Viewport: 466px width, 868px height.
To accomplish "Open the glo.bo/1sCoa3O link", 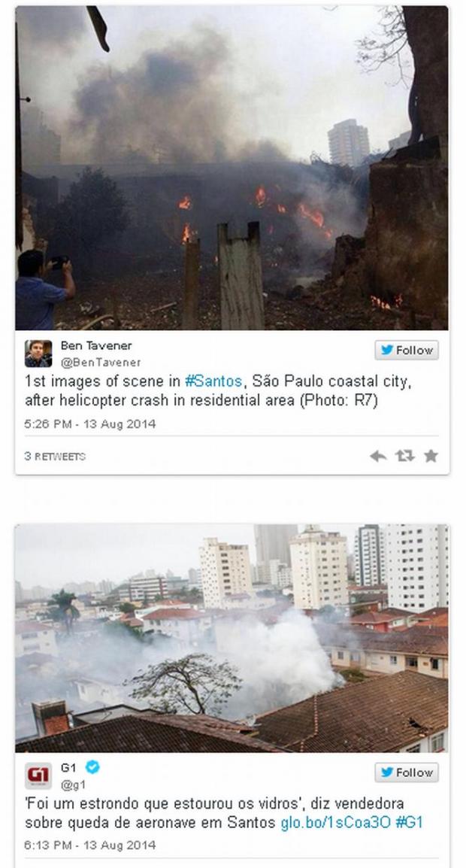I will pyautogui.click(x=335, y=823).
